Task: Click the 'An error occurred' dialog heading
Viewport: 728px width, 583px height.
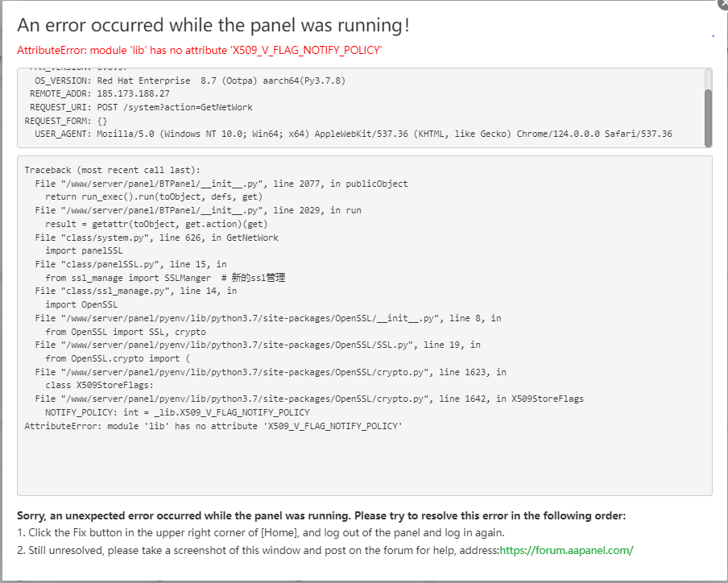Action: pos(213,25)
